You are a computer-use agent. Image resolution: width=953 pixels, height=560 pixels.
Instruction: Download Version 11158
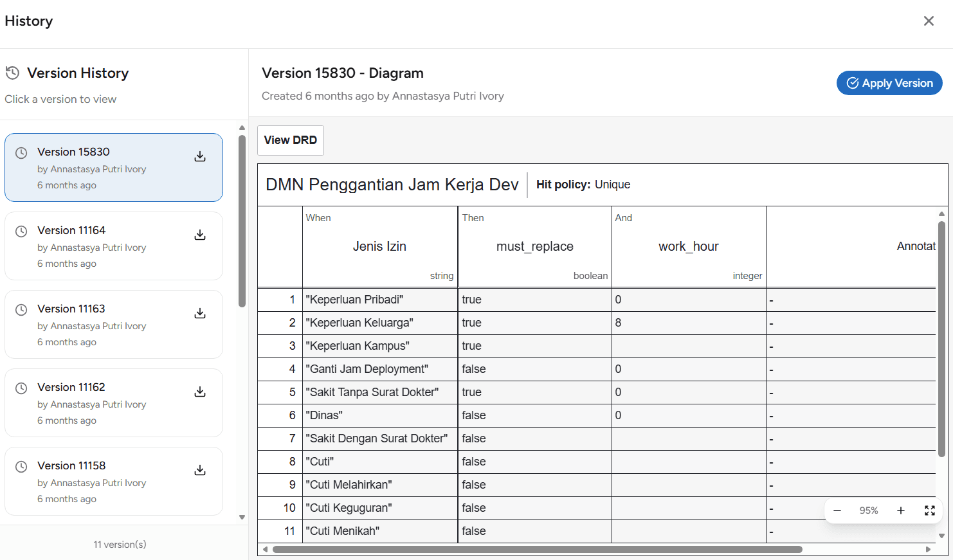point(200,471)
